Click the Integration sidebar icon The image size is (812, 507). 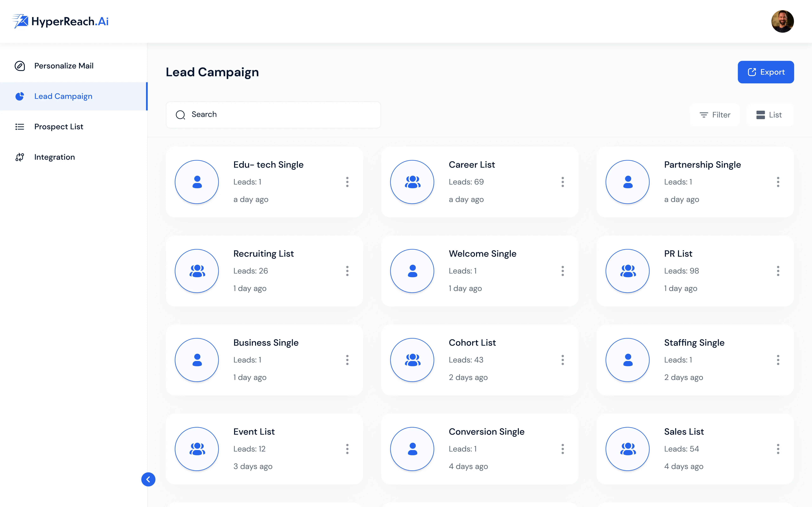(x=20, y=157)
